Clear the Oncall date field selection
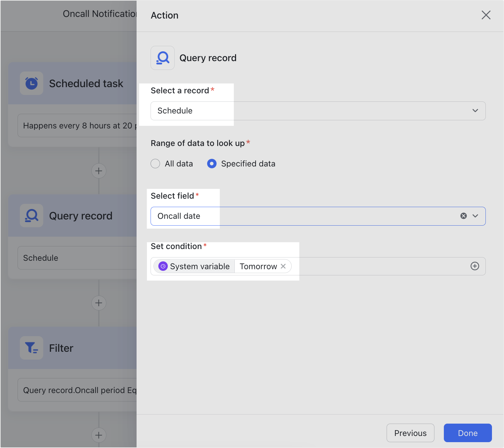This screenshot has height=448, width=504. tap(463, 216)
